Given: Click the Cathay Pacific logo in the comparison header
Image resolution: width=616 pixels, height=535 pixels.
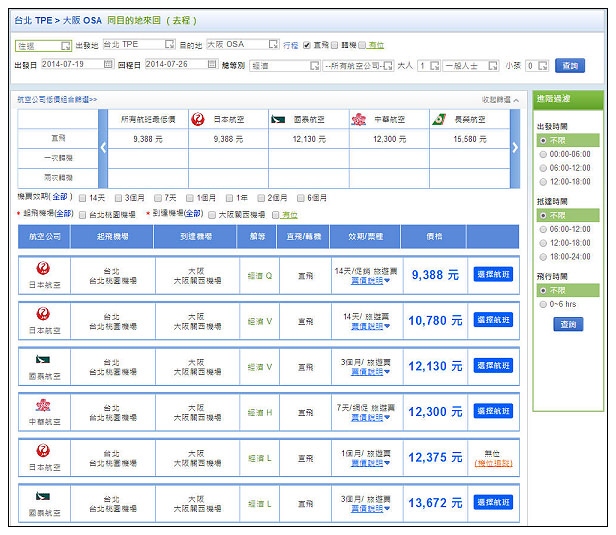Looking at the screenshot, I should click(x=278, y=119).
